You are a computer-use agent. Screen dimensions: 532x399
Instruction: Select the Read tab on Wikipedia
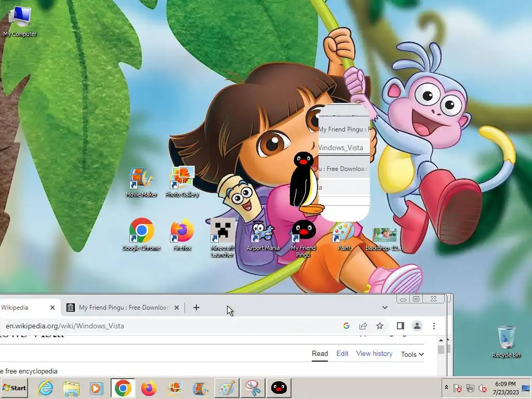pyautogui.click(x=320, y=353)
